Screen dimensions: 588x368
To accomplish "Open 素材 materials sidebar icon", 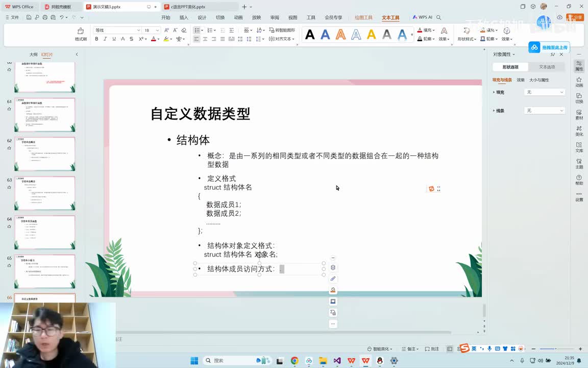I will point(579,115).
